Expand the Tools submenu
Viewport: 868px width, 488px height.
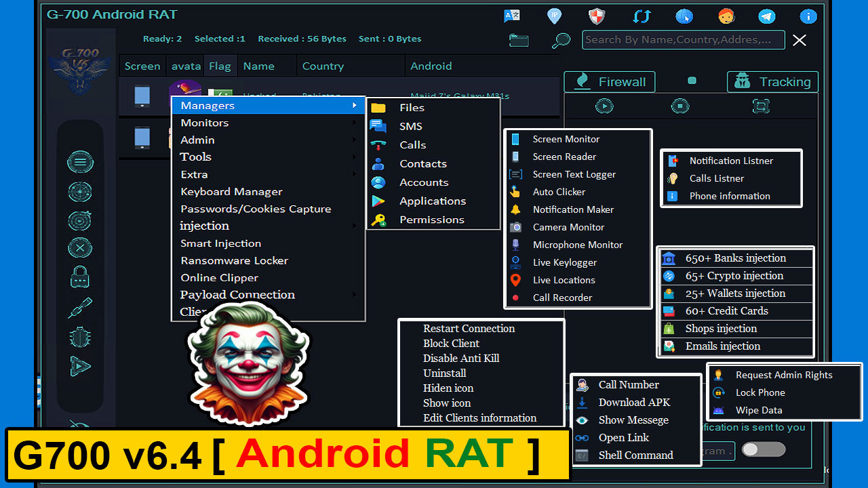(x=195, y=157)
